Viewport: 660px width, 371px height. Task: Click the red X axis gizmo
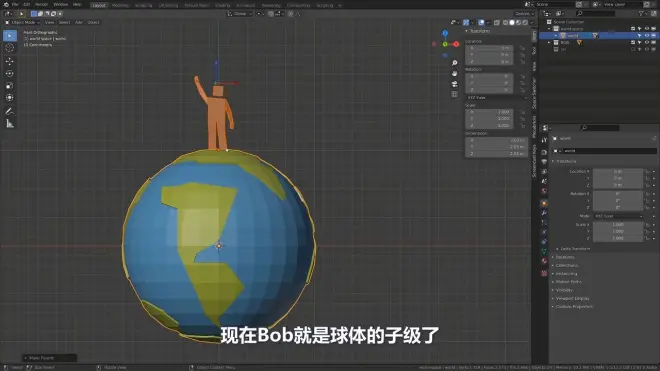click(x=456, y=44)
